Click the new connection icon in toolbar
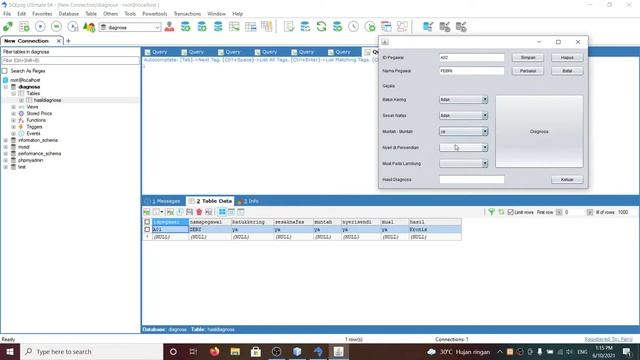This screenshot has width=640, height=360. tap(8, 27)
